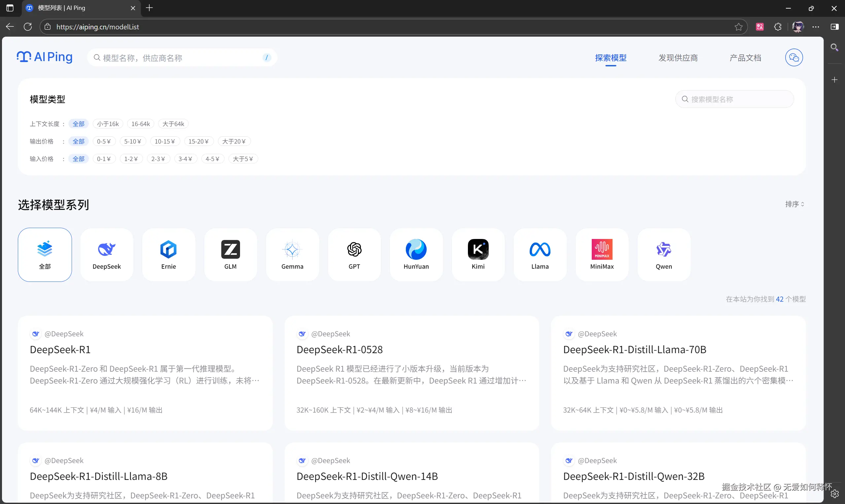845x504 pixels.
Task: Add this page to browser favorites
Action: pos(739,27)
